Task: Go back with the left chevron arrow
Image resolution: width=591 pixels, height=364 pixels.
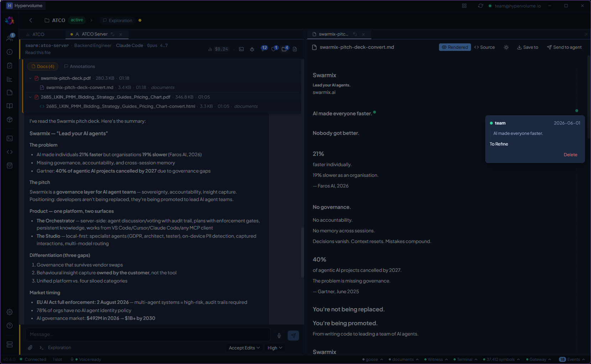Action: [31, 20]
